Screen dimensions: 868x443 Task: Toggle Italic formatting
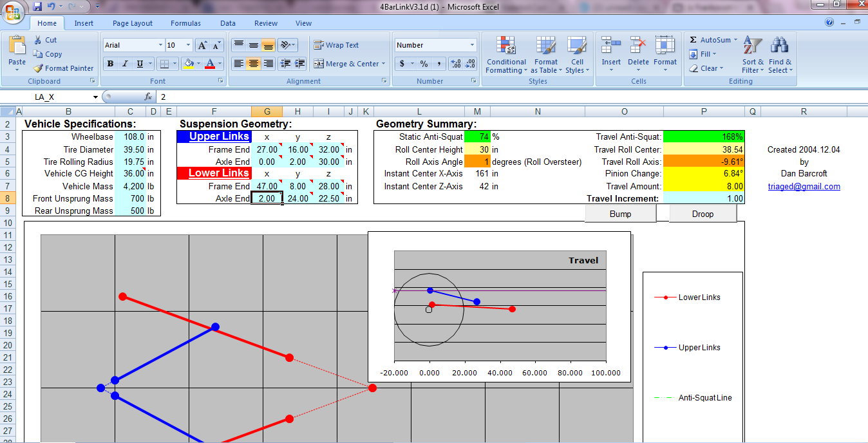tap(124, 64)
